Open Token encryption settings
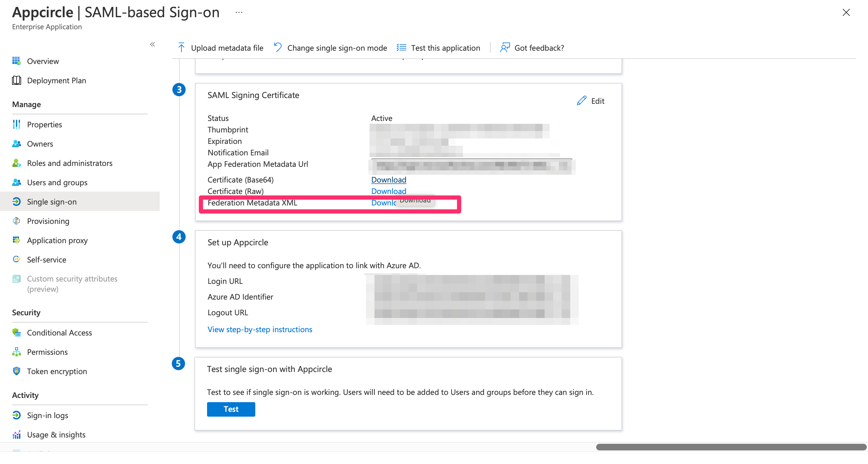Image resolution: width=868 pixels, height=464 pixels. point(57,371)
